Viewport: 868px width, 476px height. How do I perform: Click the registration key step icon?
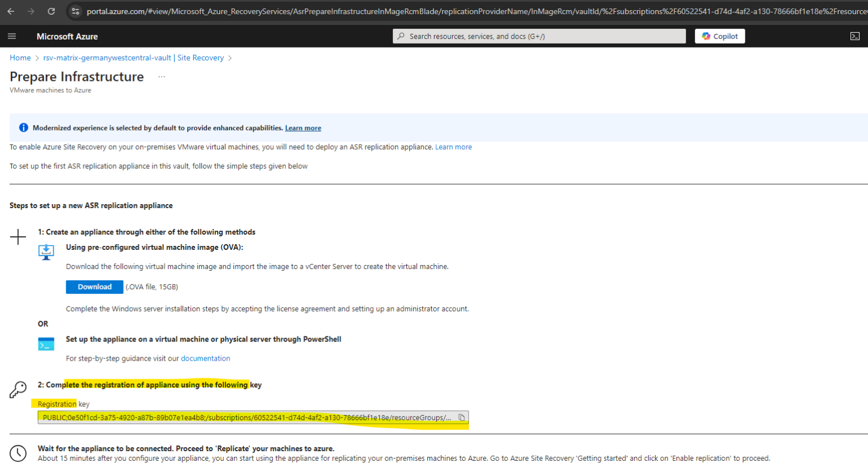18,389
